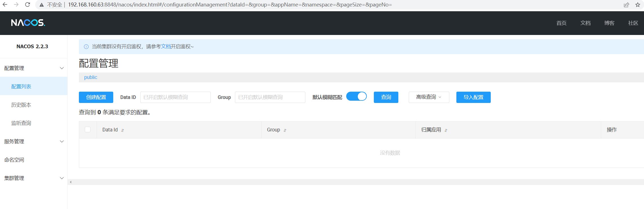Focus the Data ID search field
The image size is (644, 209).
click(176, 97)
